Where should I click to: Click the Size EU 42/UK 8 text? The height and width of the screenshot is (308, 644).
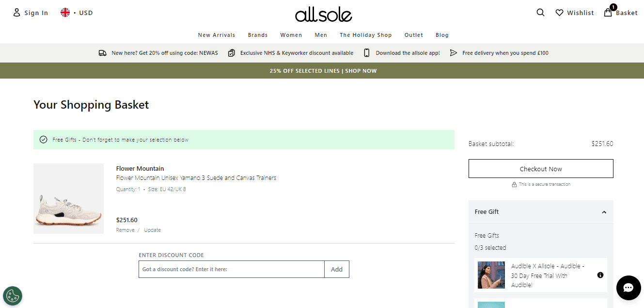167,190
